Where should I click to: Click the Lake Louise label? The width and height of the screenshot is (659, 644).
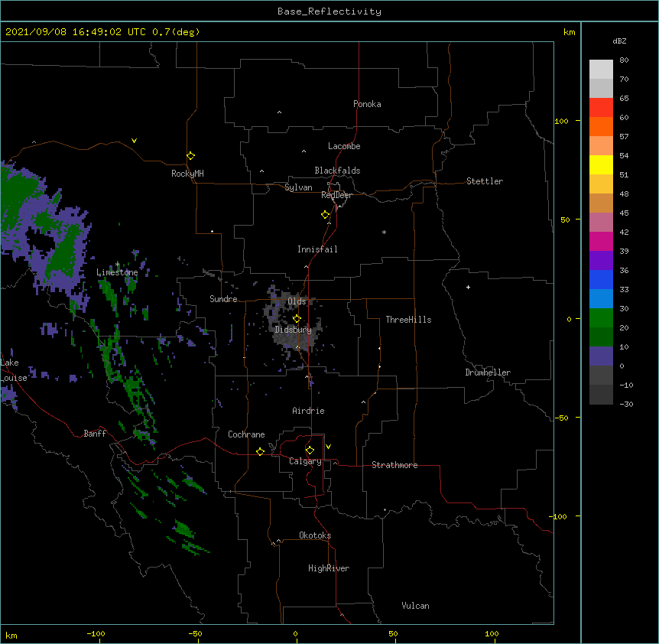[x=12, y=370]
